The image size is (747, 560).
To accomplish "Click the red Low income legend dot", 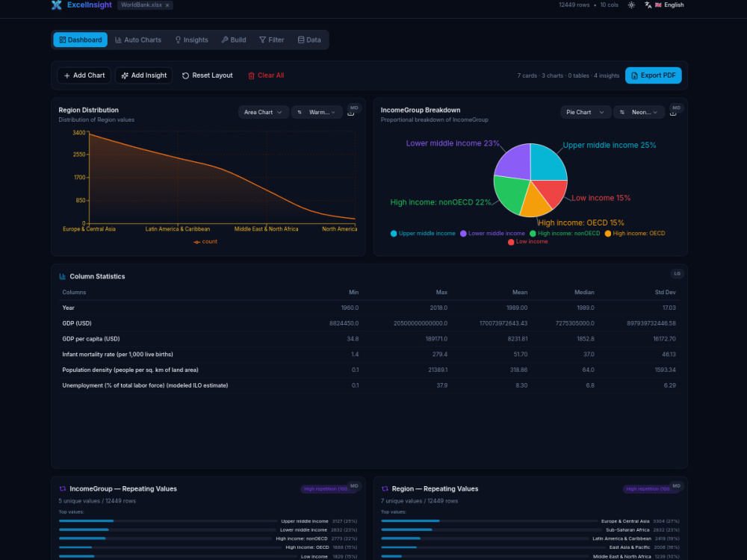I will (511, 242).
